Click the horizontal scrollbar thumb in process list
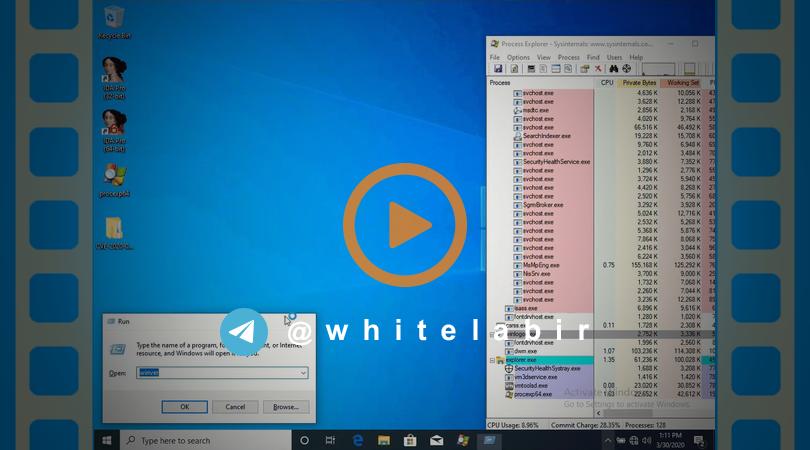Viewport: 810px width, 450px height. pos(628,413)
